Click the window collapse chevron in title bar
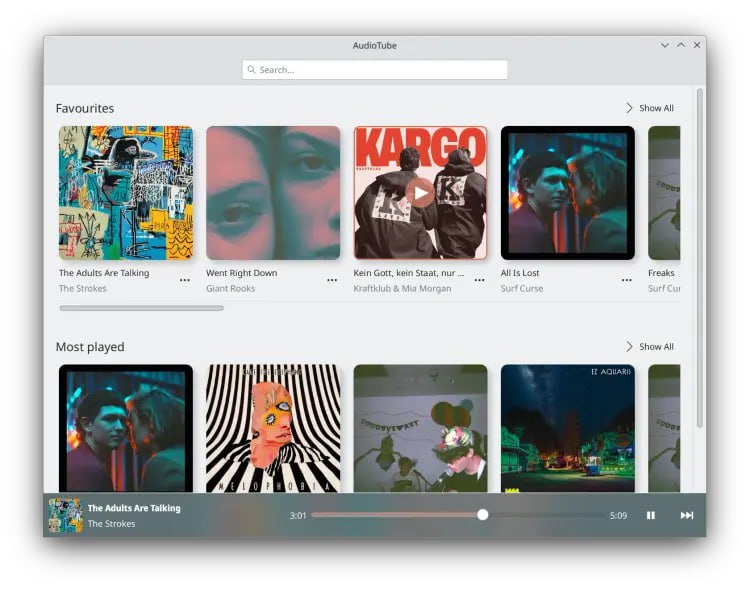This screenshot has height=589, width=750. coord(665,45)
